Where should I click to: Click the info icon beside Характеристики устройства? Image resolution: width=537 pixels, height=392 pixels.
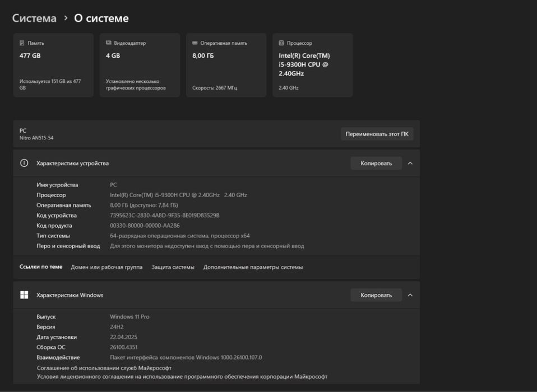24,163
